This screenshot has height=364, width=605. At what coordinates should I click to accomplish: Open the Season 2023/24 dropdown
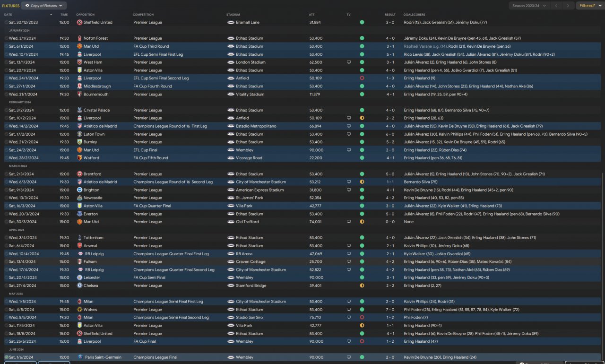pyautogui.click(x=529, y=6)
